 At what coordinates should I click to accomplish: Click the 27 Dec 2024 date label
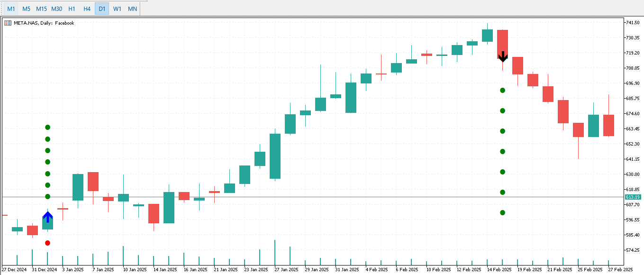click(14, 270)
